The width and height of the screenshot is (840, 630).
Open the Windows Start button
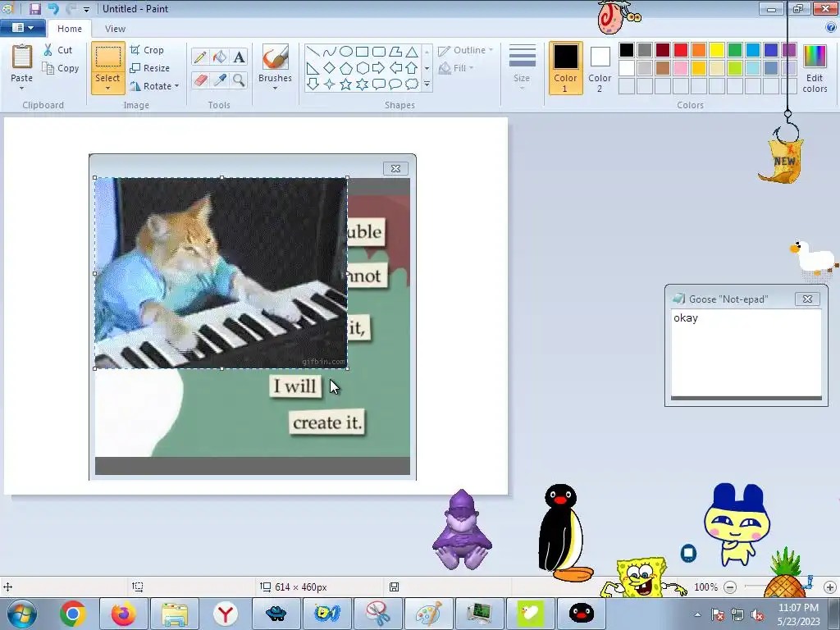[22, 614]
